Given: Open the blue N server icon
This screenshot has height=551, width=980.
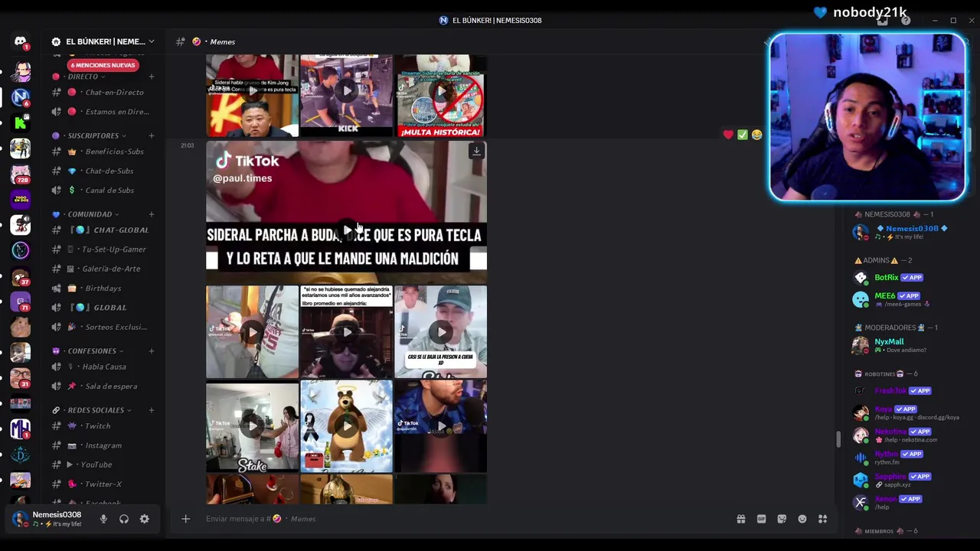Looking at the screenshot, I should (21, 97).
